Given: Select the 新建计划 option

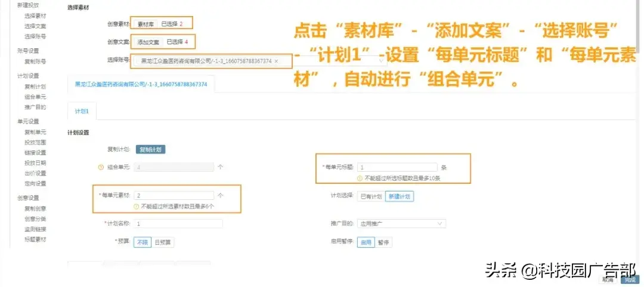Looking at the screenshot, I should (399, 196).
